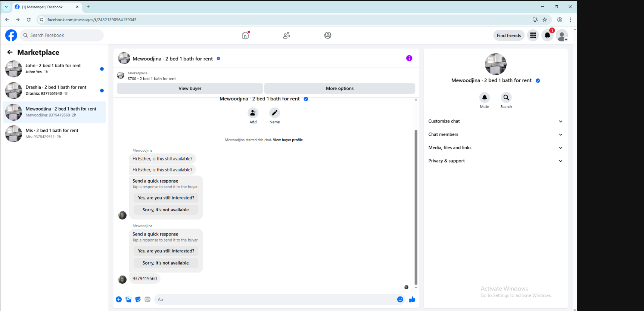Viewport: 644px width, 311px height.
Task: Select the Mewoodjina conversation in list
Action: click(55, 112)
